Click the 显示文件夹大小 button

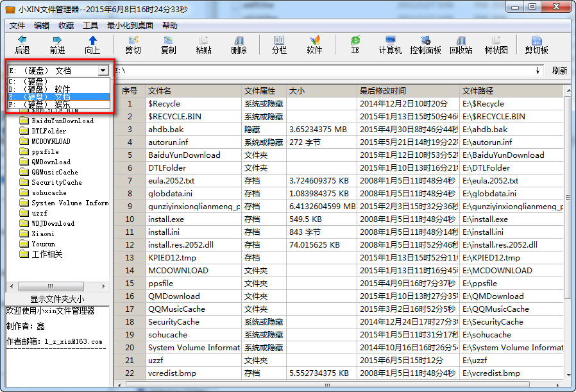(57, 299)
